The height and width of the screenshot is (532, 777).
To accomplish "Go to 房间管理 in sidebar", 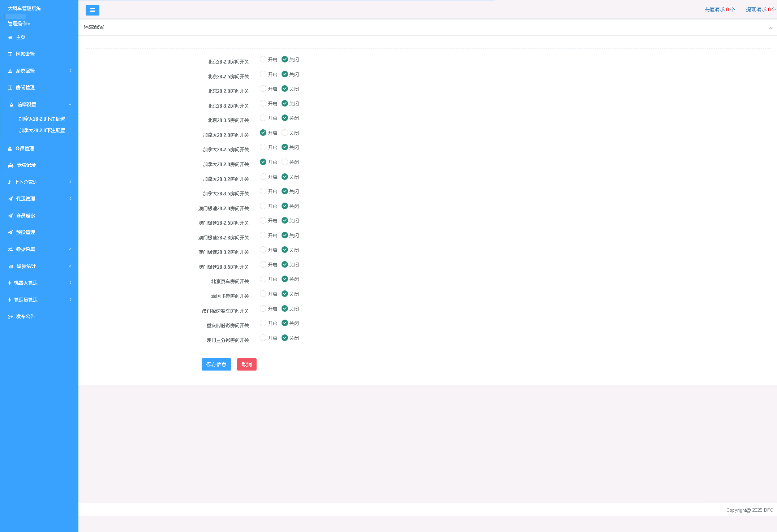I will click(25, 87).
